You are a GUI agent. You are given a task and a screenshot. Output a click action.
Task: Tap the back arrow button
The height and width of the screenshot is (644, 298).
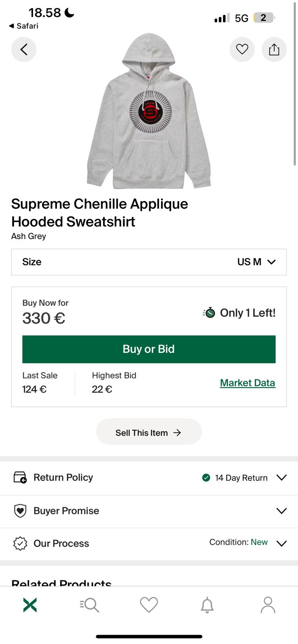pos(24,50)
